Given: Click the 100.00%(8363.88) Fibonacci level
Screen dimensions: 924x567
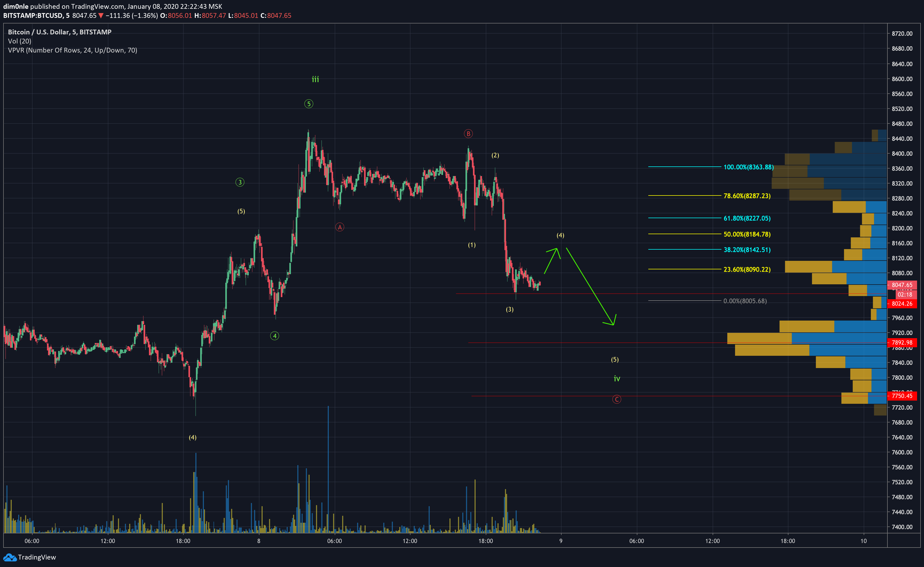Looking at the screenshot, I should click(x=748, y=167).
